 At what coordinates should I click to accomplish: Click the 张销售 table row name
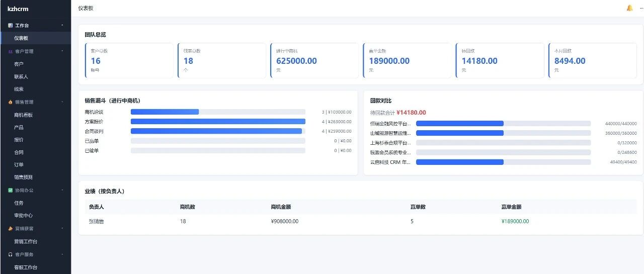(x=96, y=221)
